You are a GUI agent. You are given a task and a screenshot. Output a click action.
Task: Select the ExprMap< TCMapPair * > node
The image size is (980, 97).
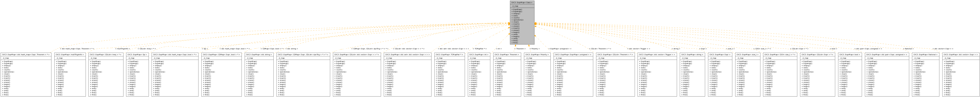[x=449, y=55]
